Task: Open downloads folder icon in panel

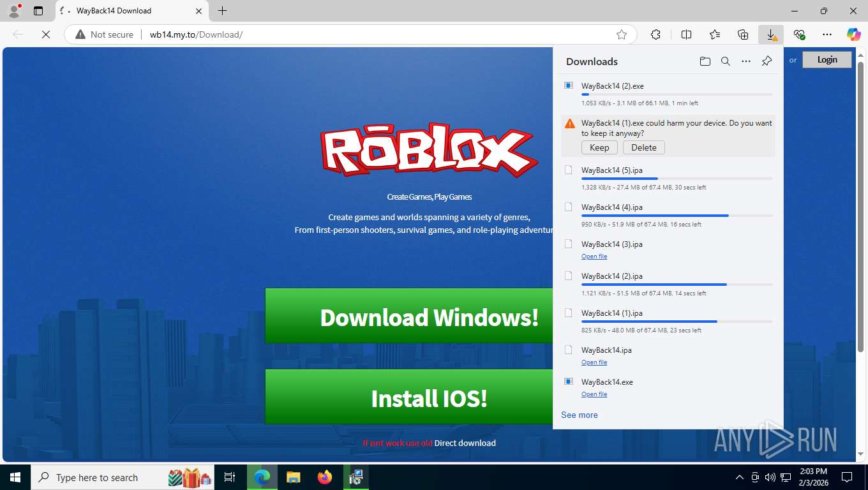Action: click(x=705, y=61)
